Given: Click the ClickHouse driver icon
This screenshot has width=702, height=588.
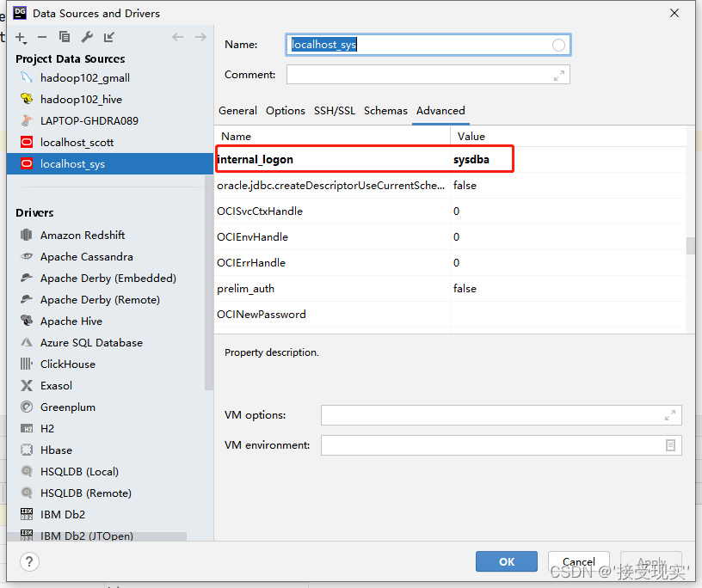Looking at the screenshot, I should coord(27,364).
